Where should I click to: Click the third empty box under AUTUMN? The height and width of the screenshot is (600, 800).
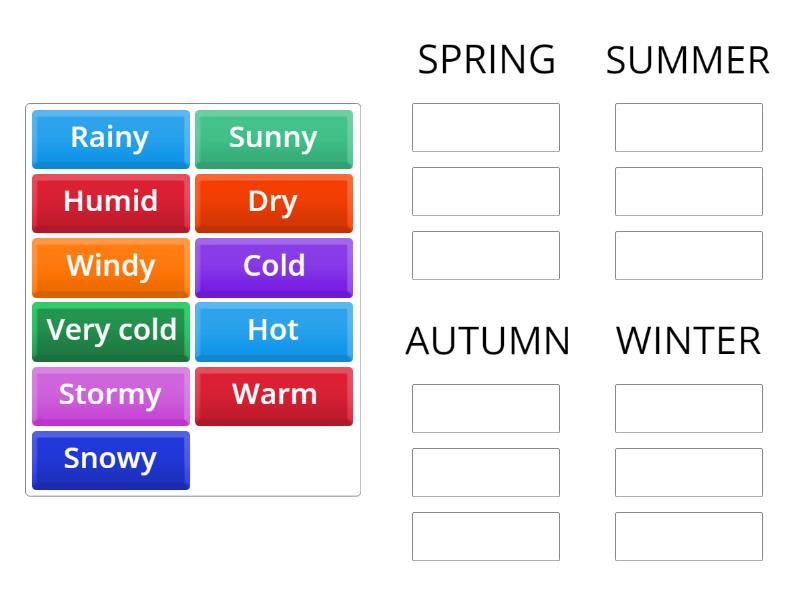click(486, 537)
